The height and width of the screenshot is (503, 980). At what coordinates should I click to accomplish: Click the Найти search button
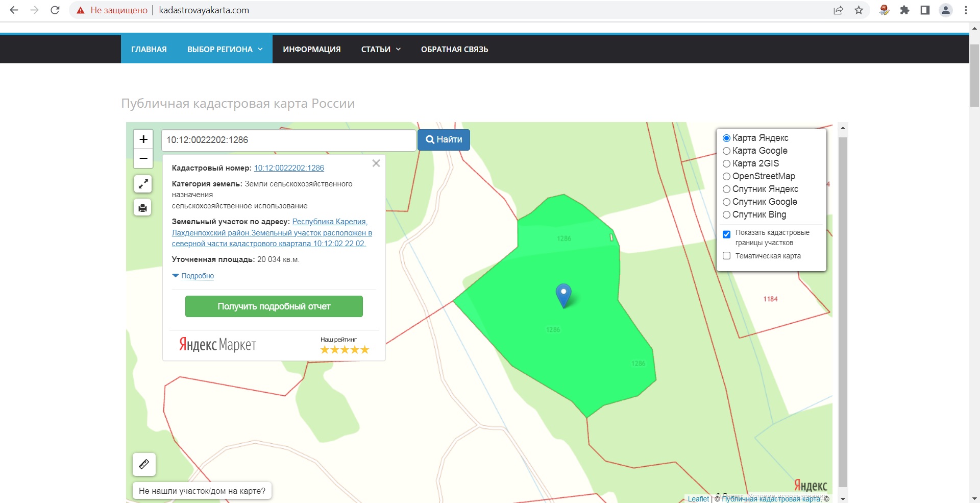(444, 139)
